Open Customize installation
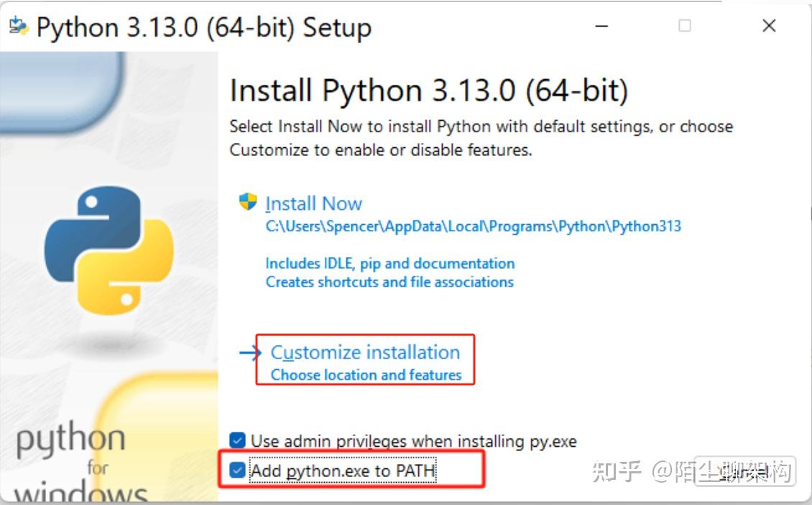 coord(365,353)
